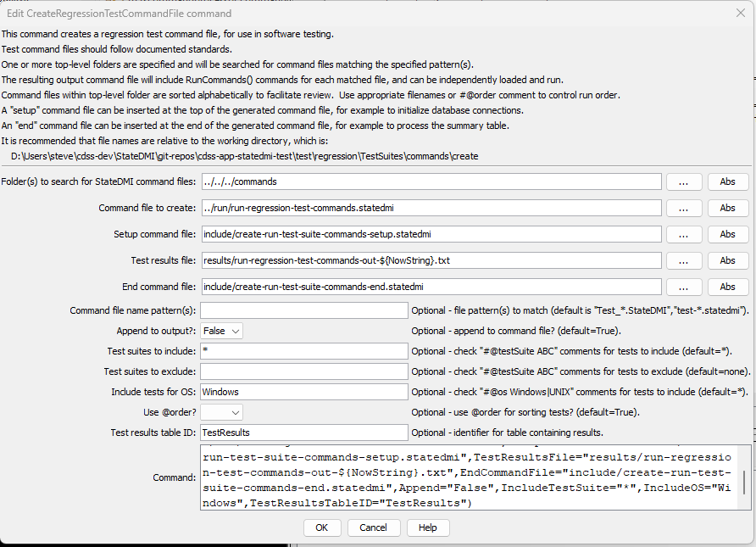Click the 'Optional - append to command file?' note
The image size is (756, 547).
click(516, 331)
